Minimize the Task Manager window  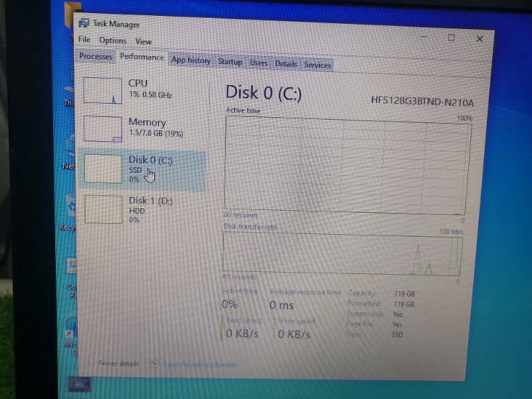pos(424,36)
